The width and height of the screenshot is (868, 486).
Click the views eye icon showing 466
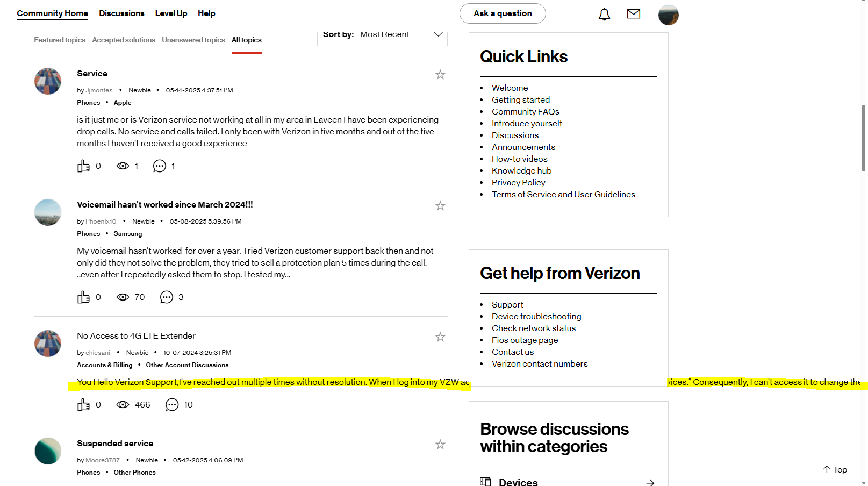click(123, 404)
